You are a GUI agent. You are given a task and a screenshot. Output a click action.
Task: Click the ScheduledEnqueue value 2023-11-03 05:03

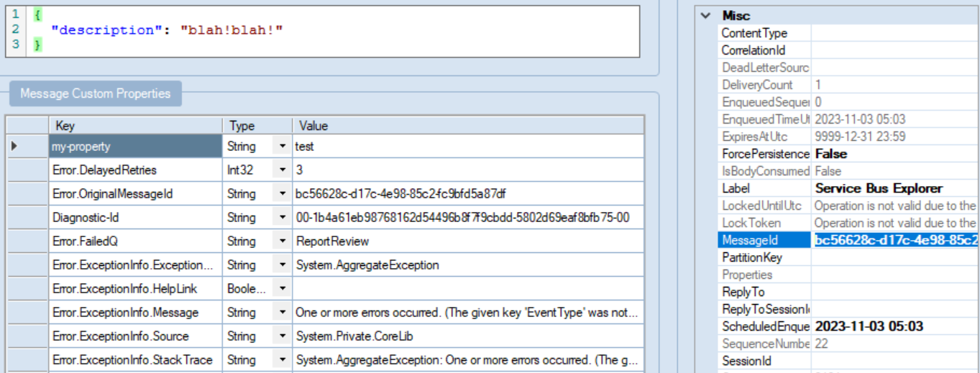click(x=895, y=326)
